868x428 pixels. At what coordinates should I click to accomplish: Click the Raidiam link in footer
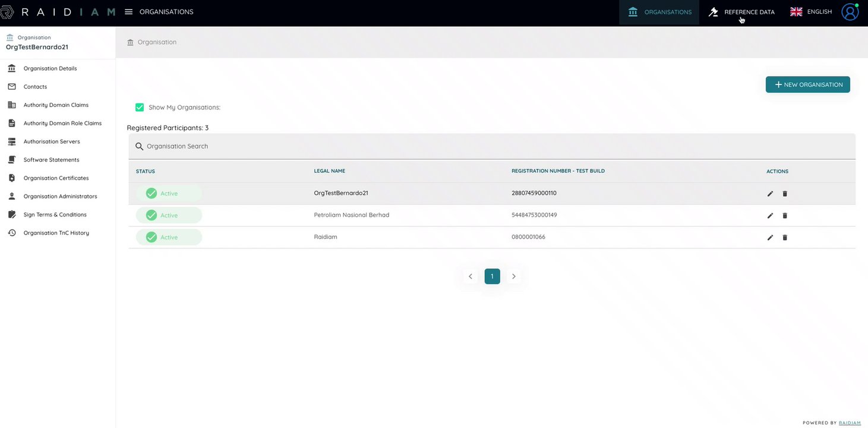(x=850, y=423)
